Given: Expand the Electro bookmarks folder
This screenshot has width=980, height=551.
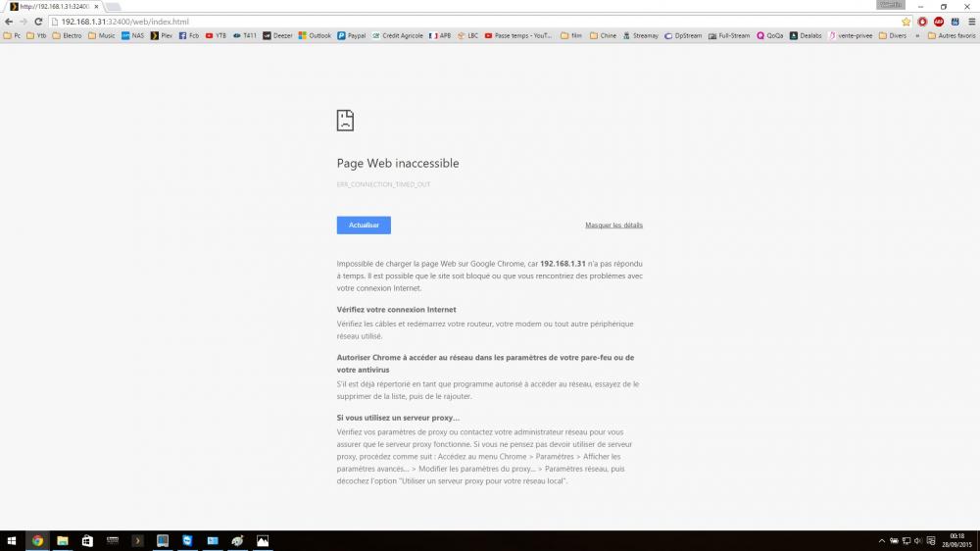Looking at the screenshot, I should pyautogui.click(x=67, y=35).
